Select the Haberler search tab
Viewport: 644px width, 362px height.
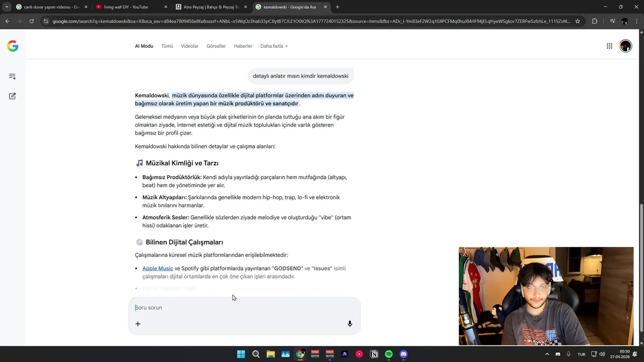tap(243, 46)
